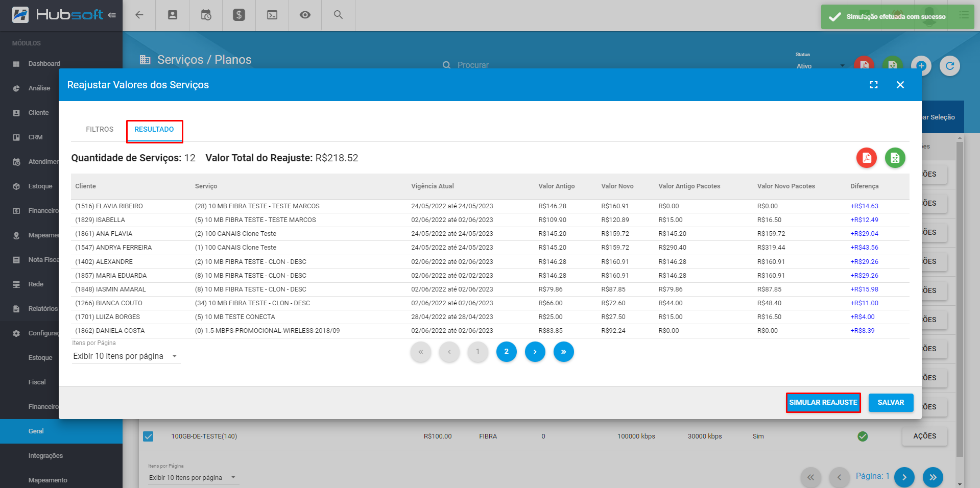Go to next page in dialog pagination
The width and height of the screenshot is (980, 488).
[535, 352]
